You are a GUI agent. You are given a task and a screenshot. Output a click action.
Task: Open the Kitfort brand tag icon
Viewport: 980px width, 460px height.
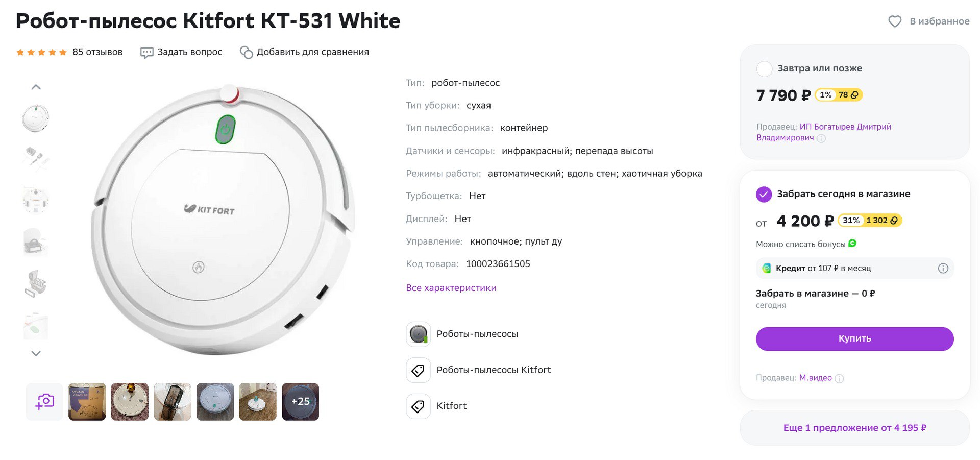(x=418, y=406)
